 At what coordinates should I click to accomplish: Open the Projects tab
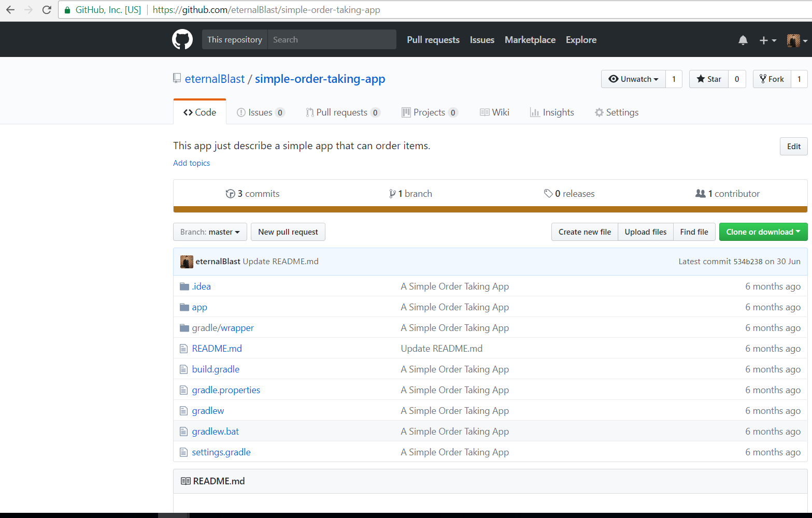(430, 112)
